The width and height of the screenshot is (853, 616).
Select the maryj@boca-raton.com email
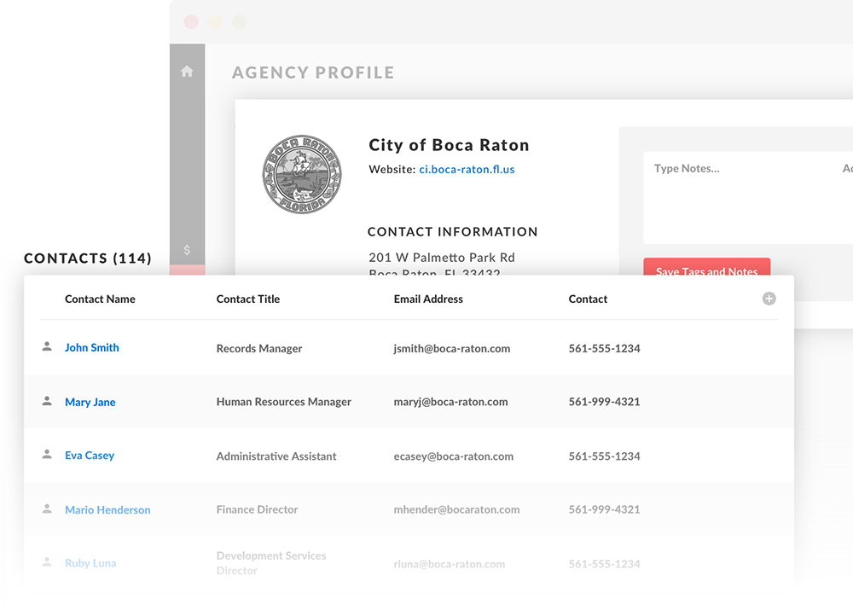(451, 402)
